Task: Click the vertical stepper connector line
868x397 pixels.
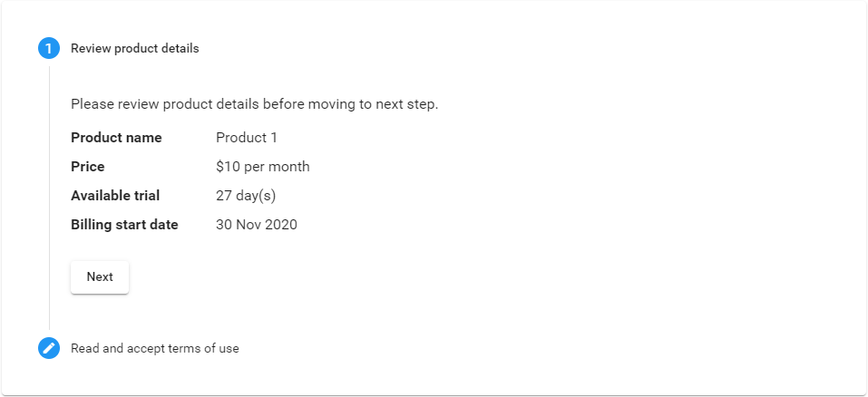Action: click(49, 198)
